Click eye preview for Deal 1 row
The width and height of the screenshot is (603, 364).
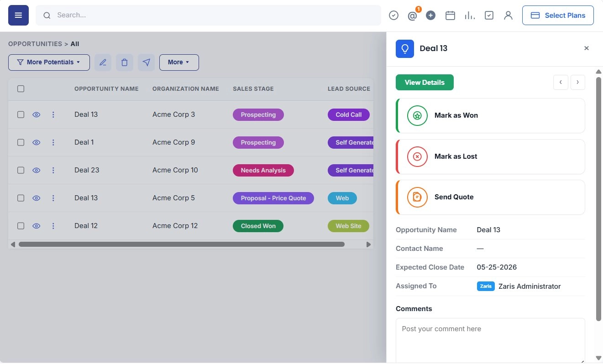(37, 142)
